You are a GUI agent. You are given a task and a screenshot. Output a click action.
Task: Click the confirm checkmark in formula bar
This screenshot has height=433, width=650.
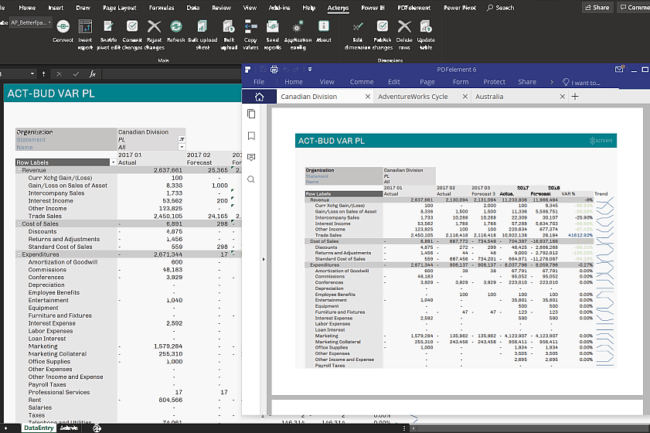[x=76, y=74]
